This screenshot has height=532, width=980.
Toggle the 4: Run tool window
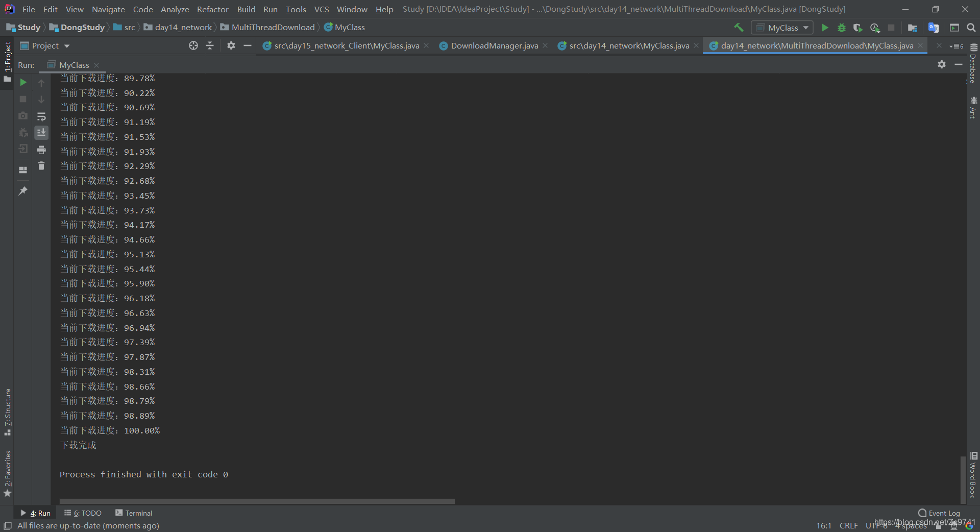tap(35, 513)
